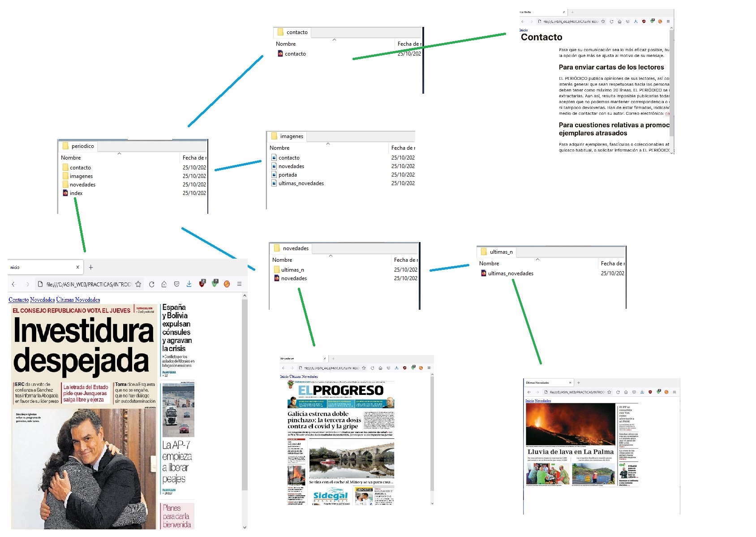
Task: Open the downloads panel in the Inicio browser
Action: click(189, 284)
